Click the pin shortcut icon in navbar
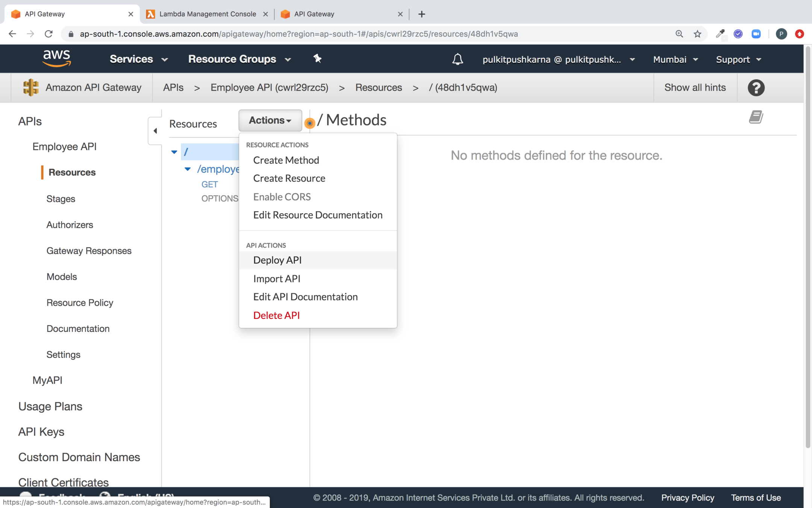This screenshot has height=508, width=812. pyautogui.click(x=317, y=58)
